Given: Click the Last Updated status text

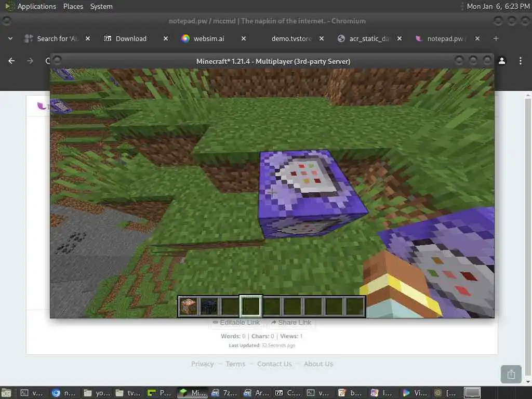Looking at the screenshot, I should 262,345.
